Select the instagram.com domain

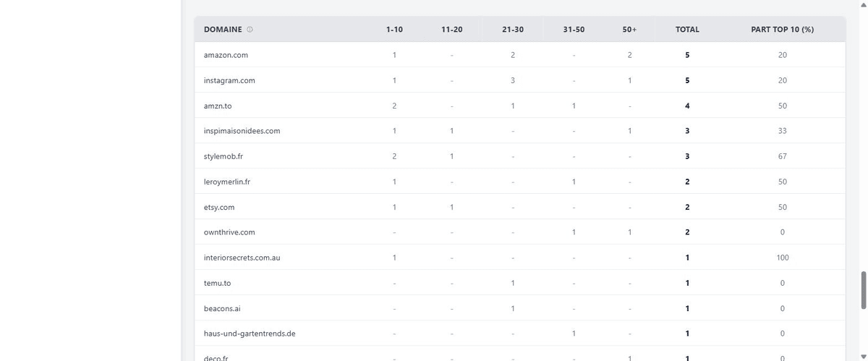tap(229, 80)
